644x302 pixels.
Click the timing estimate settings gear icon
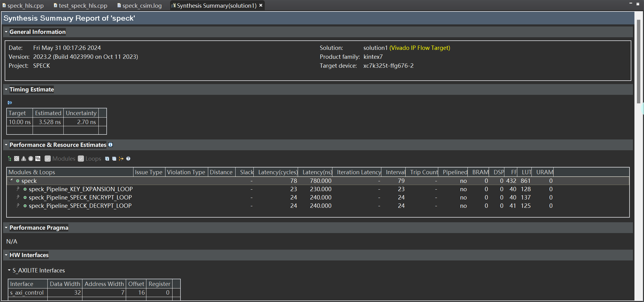click(x=10, y=103)
